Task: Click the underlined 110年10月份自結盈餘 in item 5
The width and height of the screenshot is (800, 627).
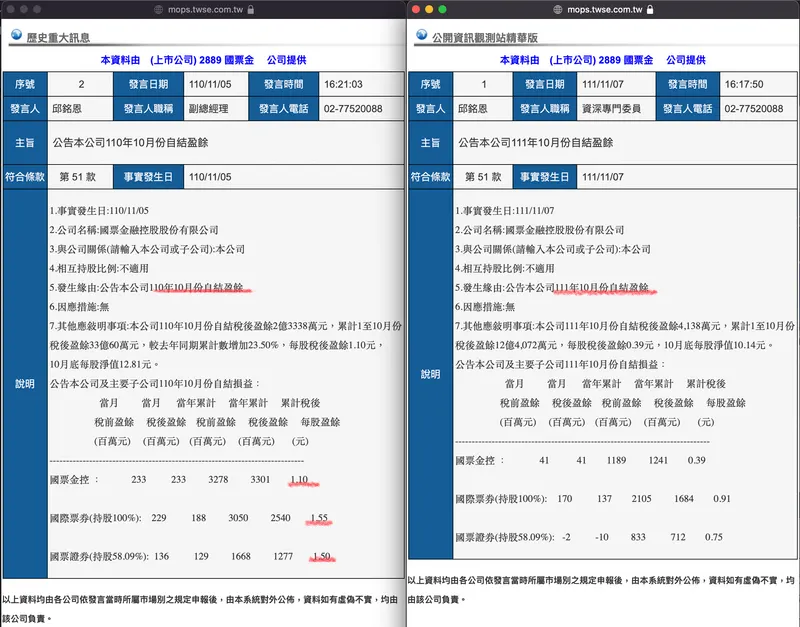Action: point(197,288)
